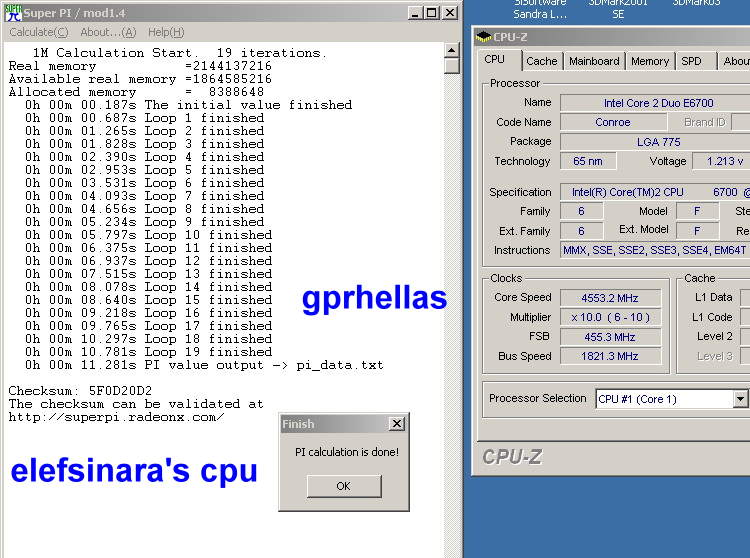Click the Loop 15 finished line
Screen dimensions: 750x558
pyautogui.click(x=149, y=300)
